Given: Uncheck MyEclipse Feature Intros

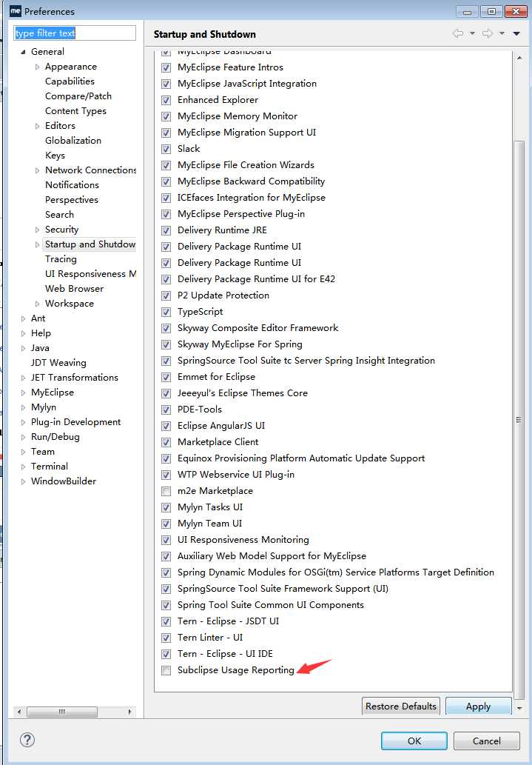Looking at the screenshot, I should pyautogui.click(x=166, y=67).
